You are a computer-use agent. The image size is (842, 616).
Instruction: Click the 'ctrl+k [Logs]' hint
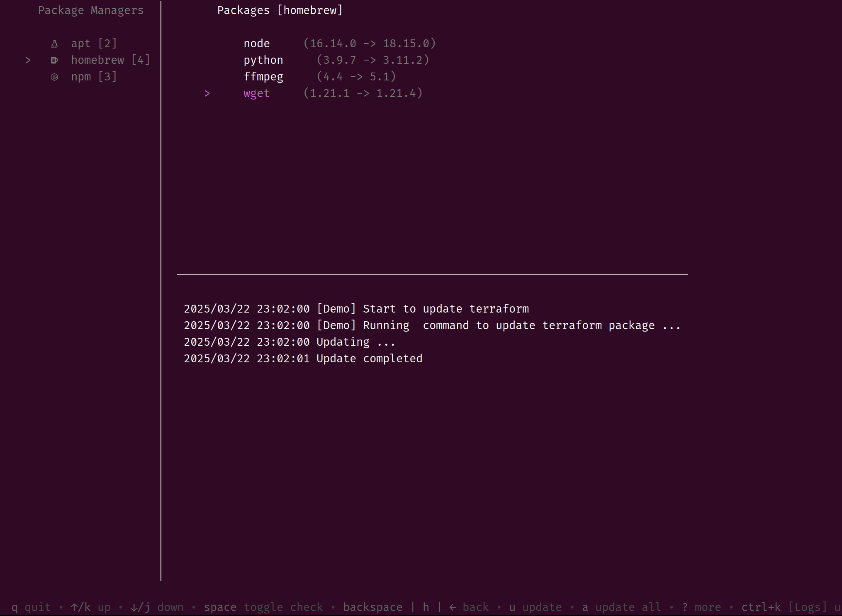click(784, 607)
